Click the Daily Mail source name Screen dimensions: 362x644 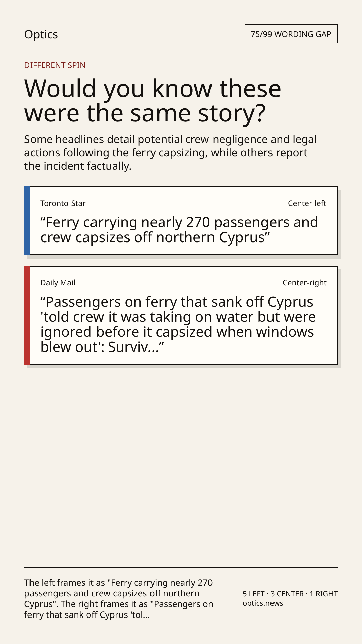(x=58, y=283)
